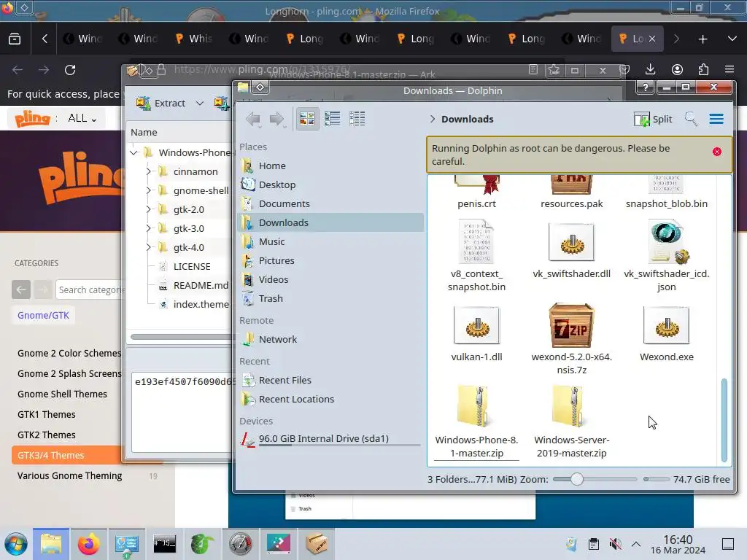Switch Dolphin to Compact view mode
Viewport: 747px width, 560px height.
point(332,119)
